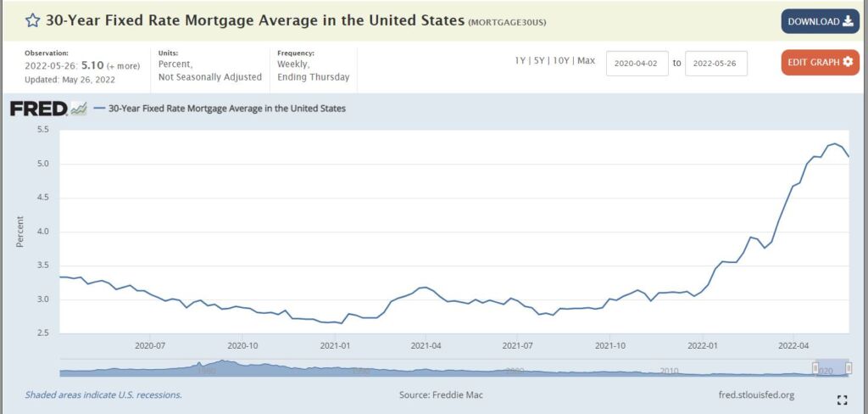Click the chart line peak near 2022-04
This screenshot has height=414, width=868.
click(834, 143)
